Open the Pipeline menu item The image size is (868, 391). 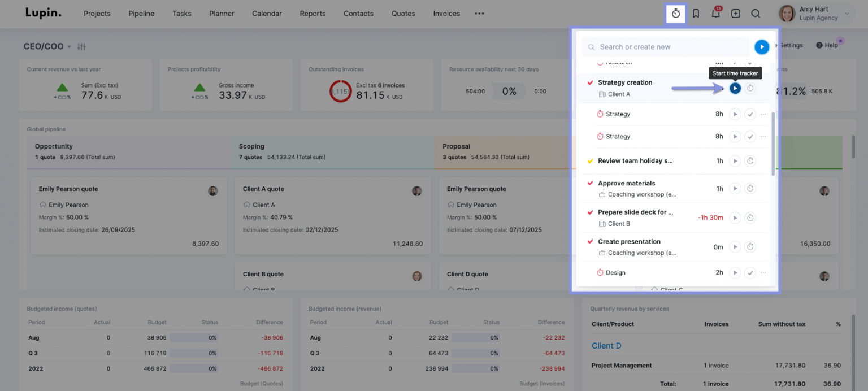coord(141,13)
